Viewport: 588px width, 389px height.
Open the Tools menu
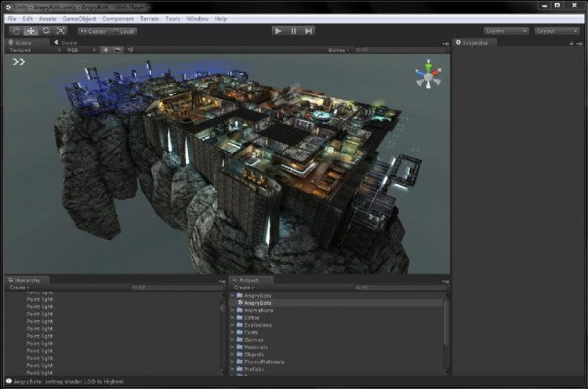tap(172, 19)
